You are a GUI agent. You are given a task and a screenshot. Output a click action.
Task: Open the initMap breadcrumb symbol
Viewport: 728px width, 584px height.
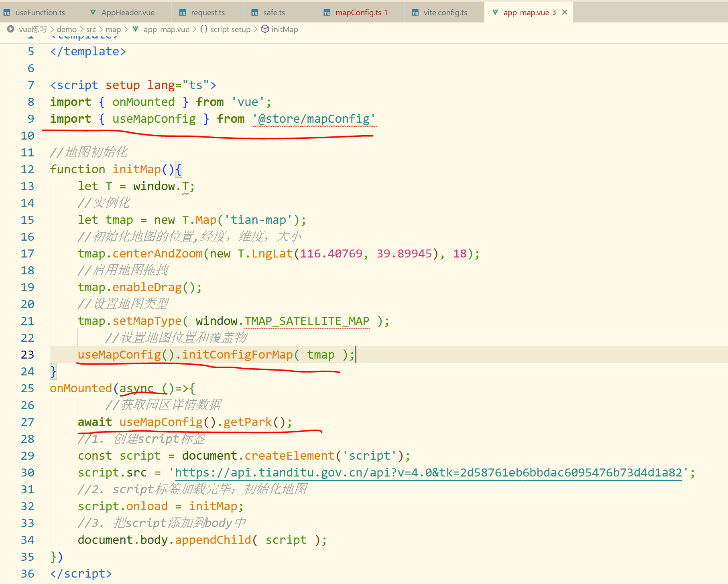285,29
